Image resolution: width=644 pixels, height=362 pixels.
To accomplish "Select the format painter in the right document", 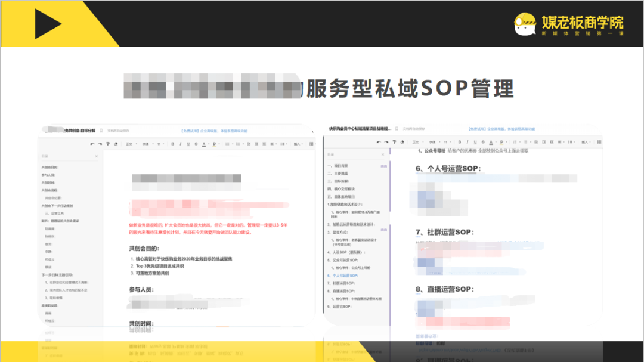I will pyautogui.click(x=394, y=142).
